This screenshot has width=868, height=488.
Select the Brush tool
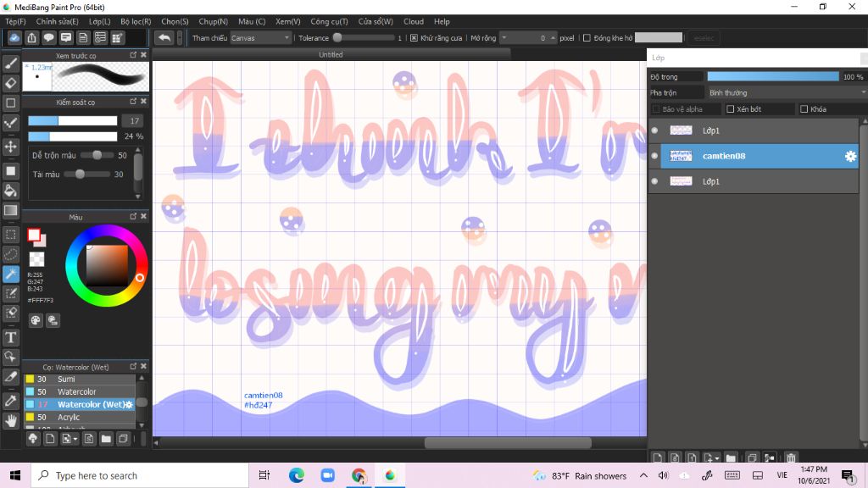10,63
